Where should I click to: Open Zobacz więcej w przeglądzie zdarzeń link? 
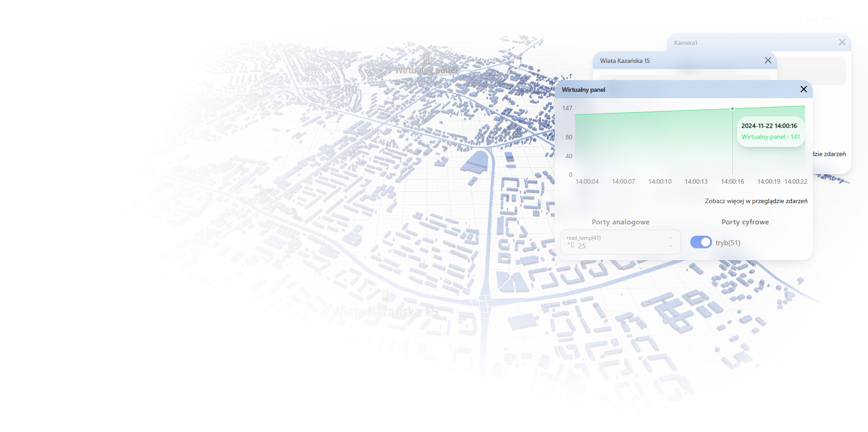click(x=756, y=201)
